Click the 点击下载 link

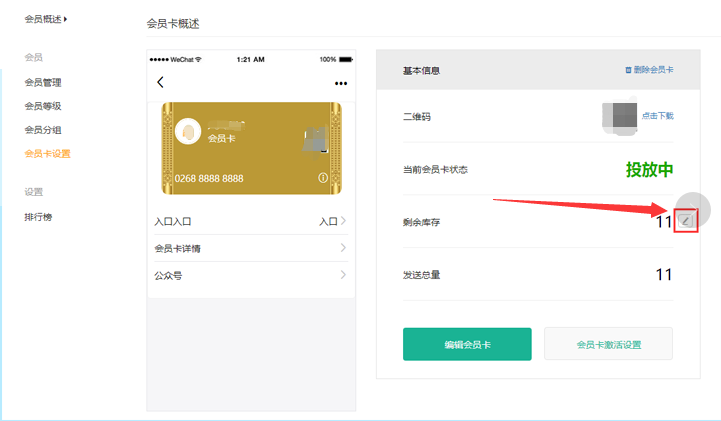pos(657,116)
